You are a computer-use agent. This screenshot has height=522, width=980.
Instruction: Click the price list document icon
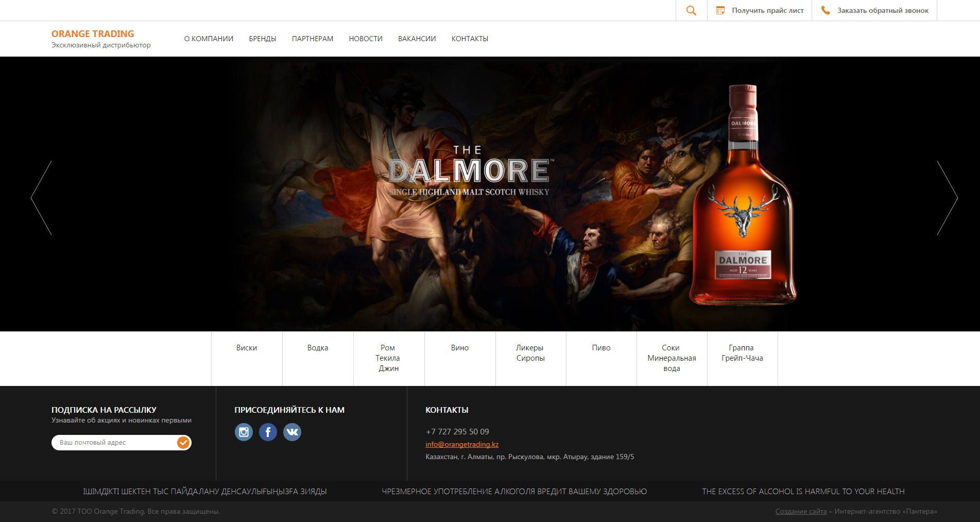click(720, 10)
